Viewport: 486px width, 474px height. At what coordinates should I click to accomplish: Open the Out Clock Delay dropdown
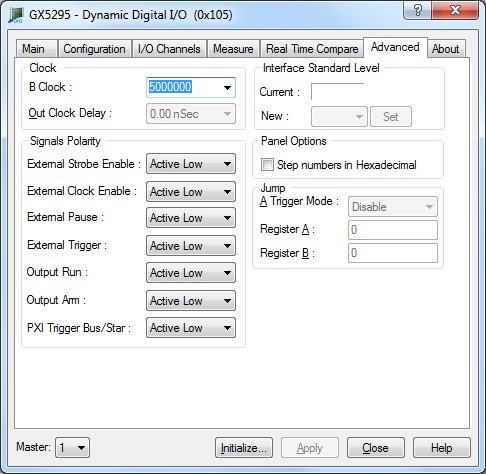click(x=191, y=114)
